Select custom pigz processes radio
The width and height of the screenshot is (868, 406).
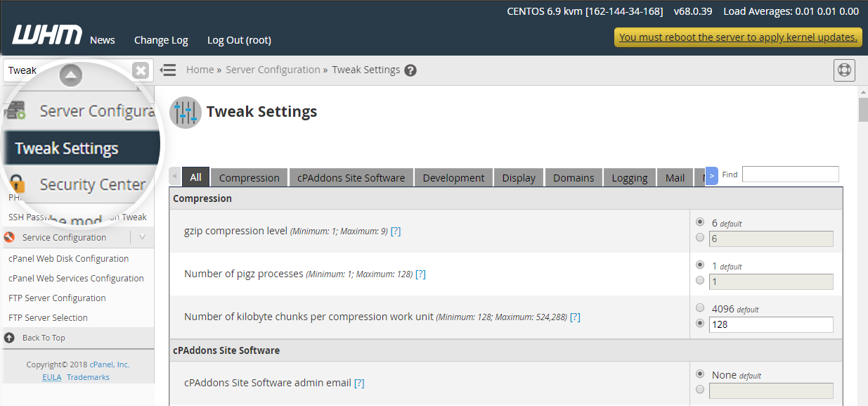[700, 281]
